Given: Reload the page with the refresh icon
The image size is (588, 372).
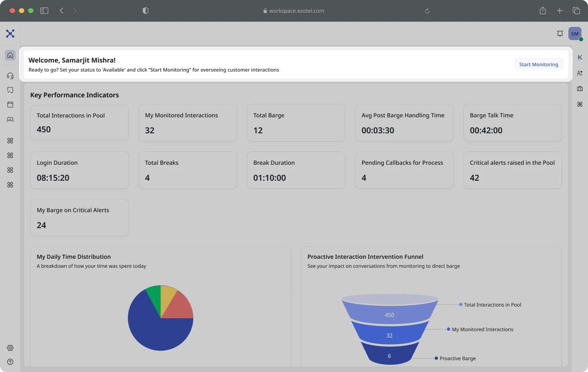Looking at the screenshot, I should pyautogui.click(x=427, y=11).
